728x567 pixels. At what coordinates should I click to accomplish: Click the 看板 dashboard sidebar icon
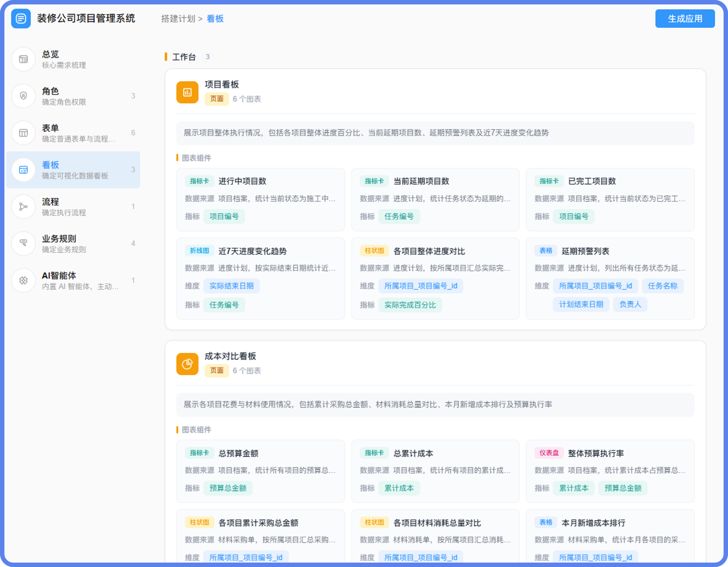pos(23,170)
